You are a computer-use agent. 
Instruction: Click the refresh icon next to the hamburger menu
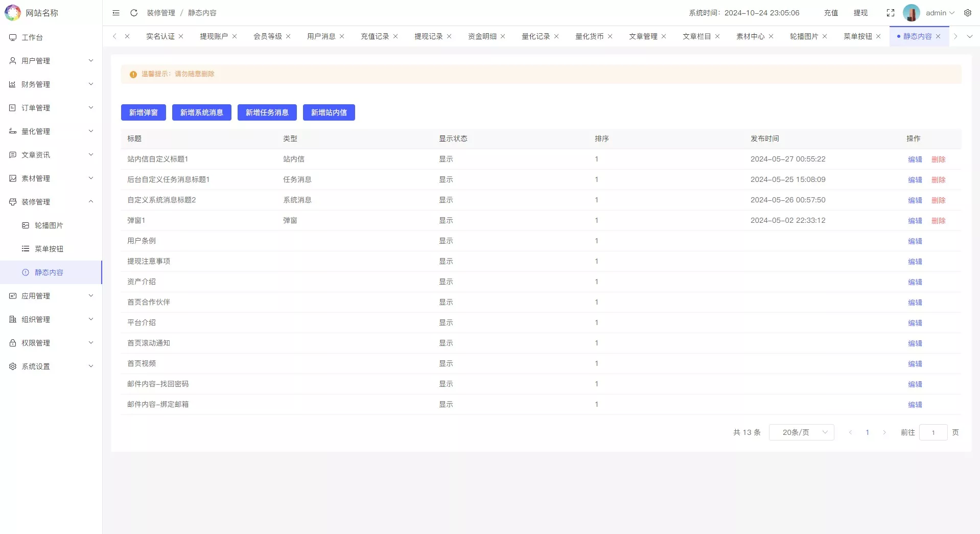(133, 13)
